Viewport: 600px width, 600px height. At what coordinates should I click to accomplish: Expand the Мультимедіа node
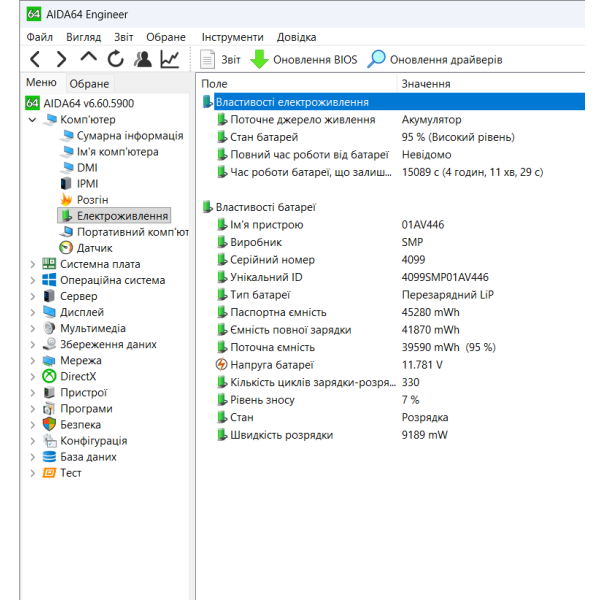click(33, 329)
